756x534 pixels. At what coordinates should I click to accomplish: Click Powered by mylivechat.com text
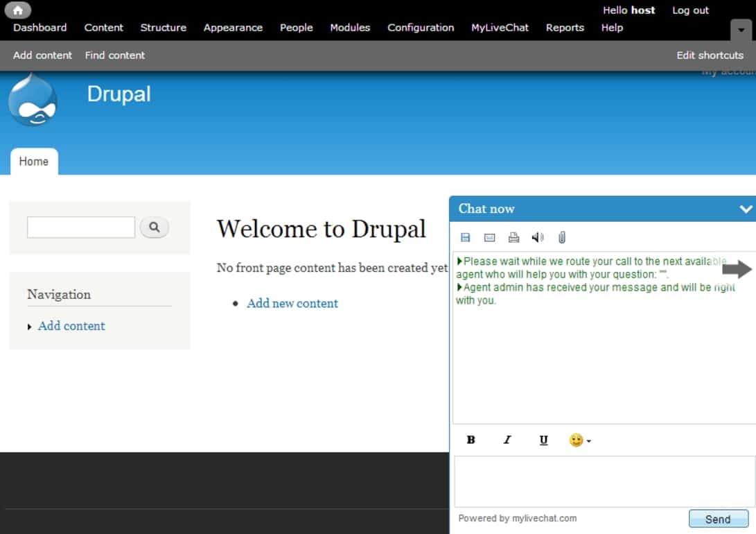tap(518, 518)
